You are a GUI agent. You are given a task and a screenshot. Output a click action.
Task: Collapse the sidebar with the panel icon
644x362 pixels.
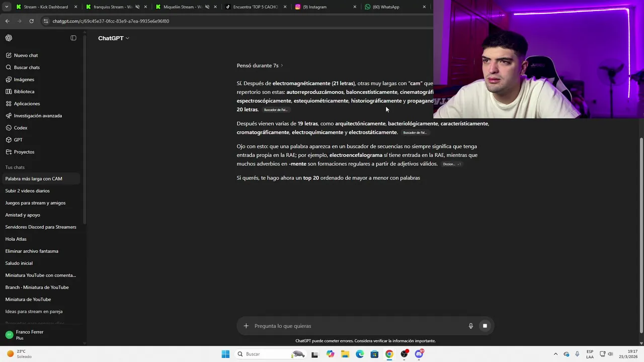(73, 38)
